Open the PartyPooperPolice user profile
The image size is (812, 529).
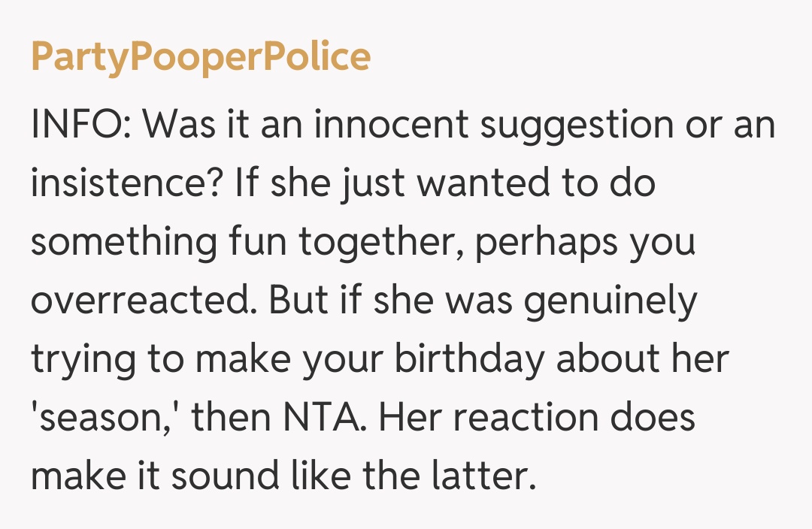tap(200, 58)
